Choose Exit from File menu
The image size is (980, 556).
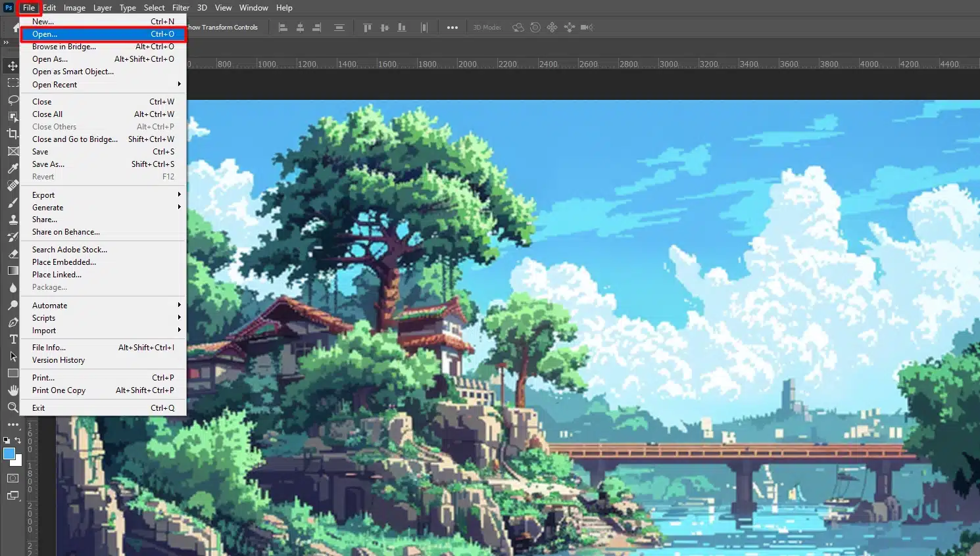(x=103, y=408)
